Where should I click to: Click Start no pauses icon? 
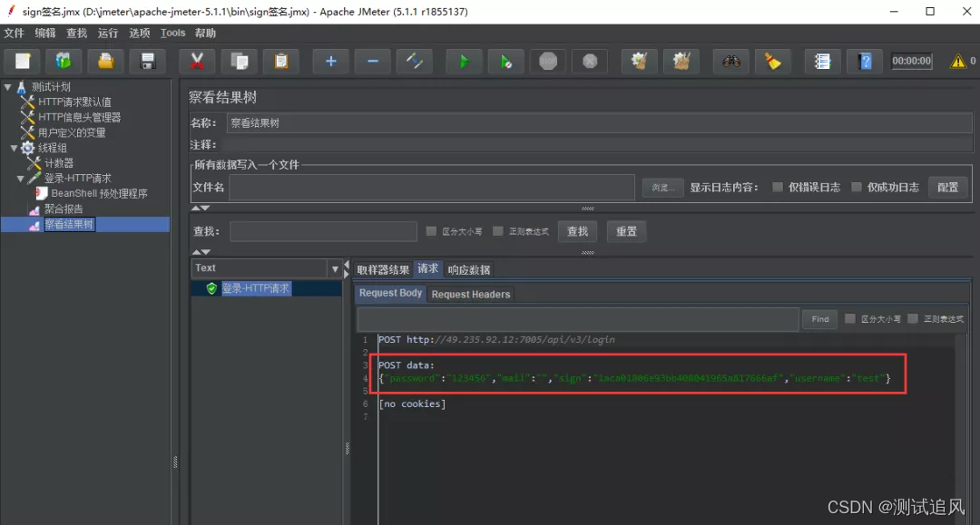[505, 61]
